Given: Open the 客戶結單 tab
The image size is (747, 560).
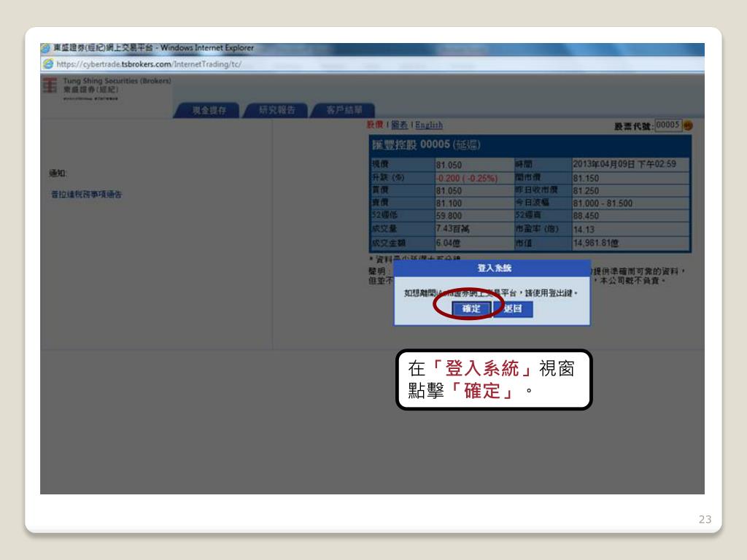Looking at the screenshot, I should pyautogui.click(x=344, y=111).
